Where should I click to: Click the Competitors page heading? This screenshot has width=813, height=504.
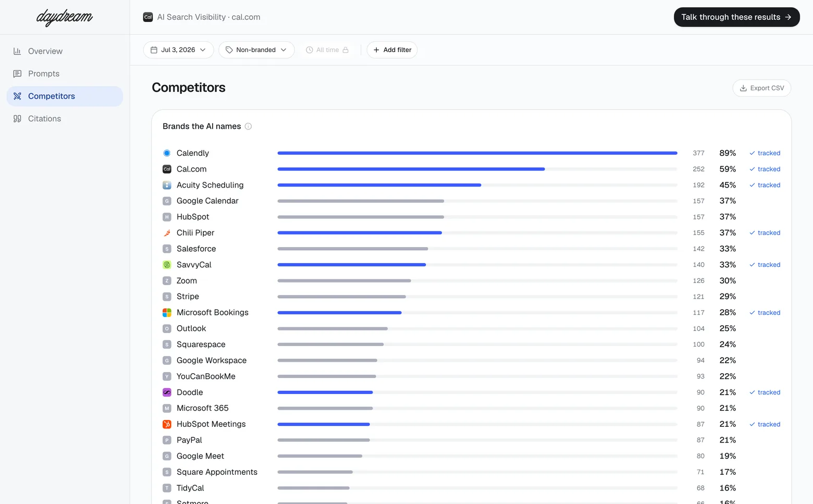(x=189, y=88)
